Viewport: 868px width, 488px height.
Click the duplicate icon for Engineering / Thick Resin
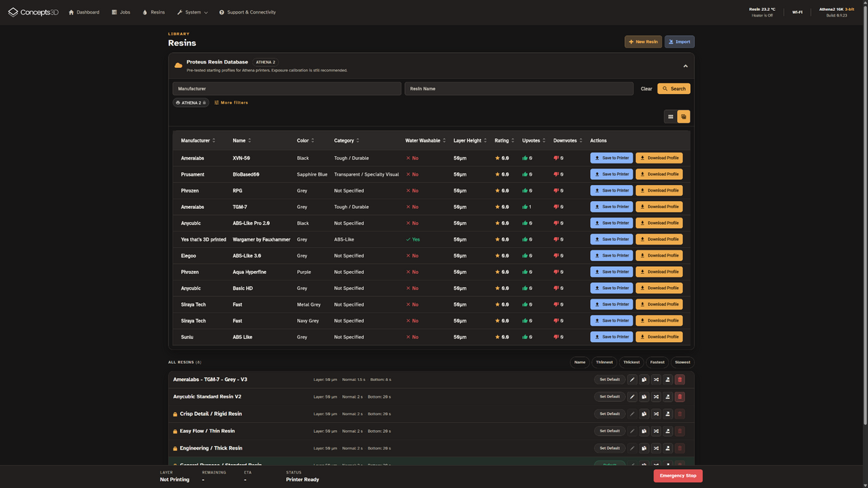(x=644, y=448)
